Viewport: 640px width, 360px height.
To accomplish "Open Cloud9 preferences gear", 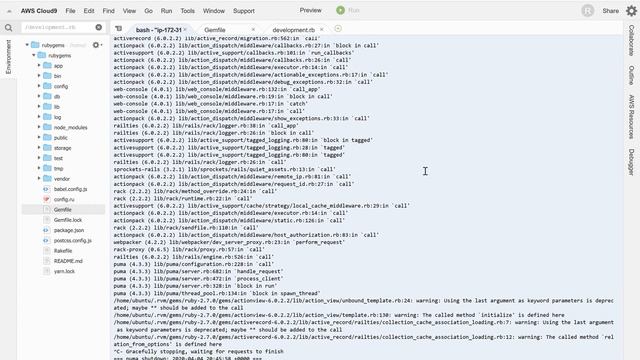I will (631, 11).
